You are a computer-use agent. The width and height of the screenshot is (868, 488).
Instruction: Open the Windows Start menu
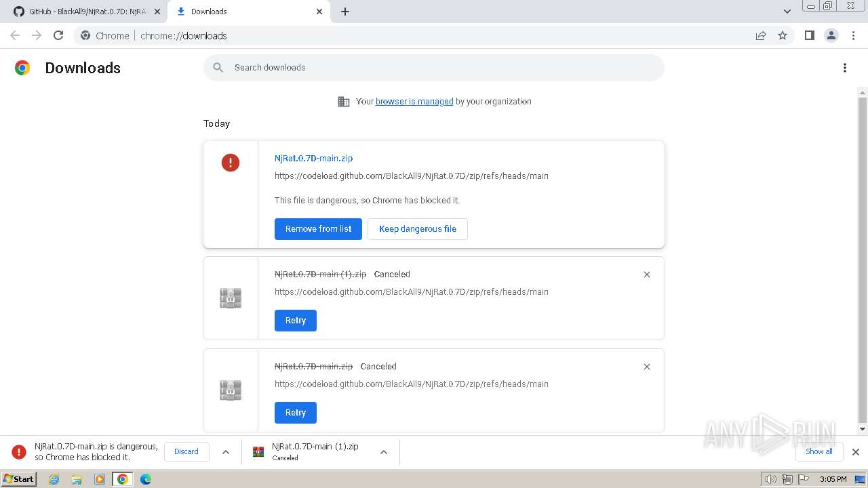coord(19,479)
